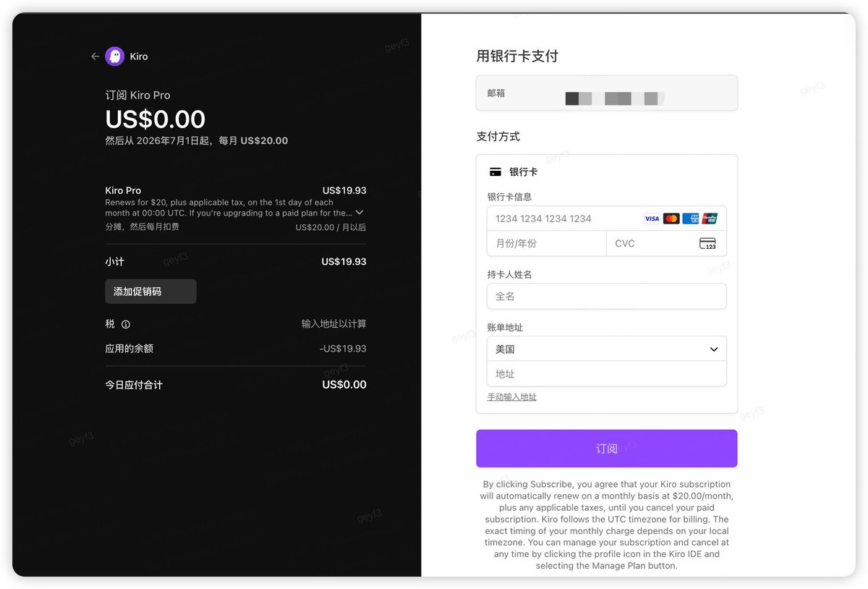Click the 今日应付合计 label
This screenshot has width=868, height=589.
134,385
